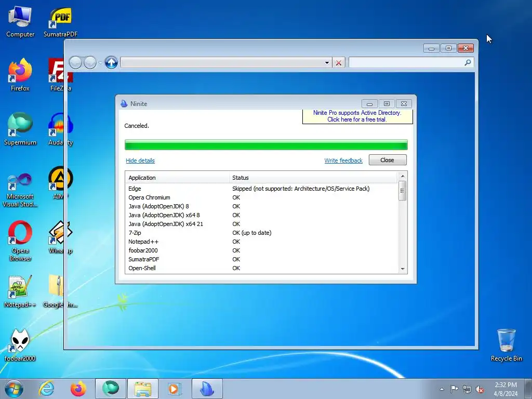This screenshot has width=532, height=399.
Task: Launch Firefox from the taskbar
Action: pyautogui.click(x=78, y=389)
